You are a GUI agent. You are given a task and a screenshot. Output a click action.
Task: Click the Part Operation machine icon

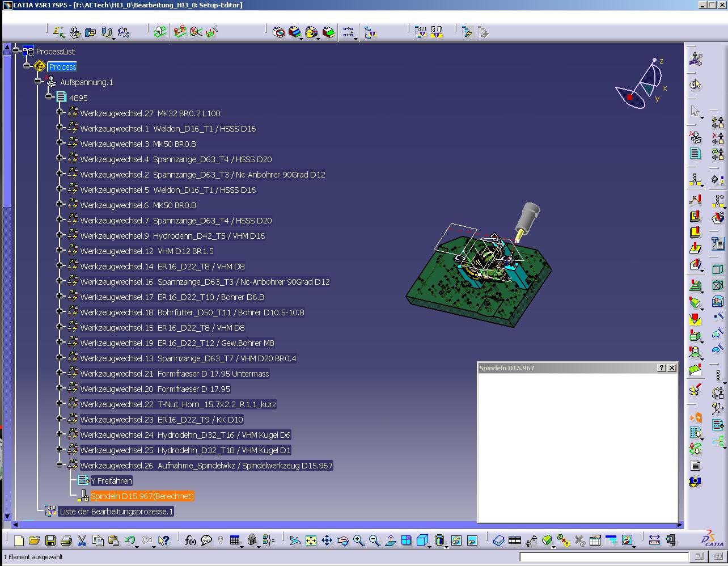696,137
